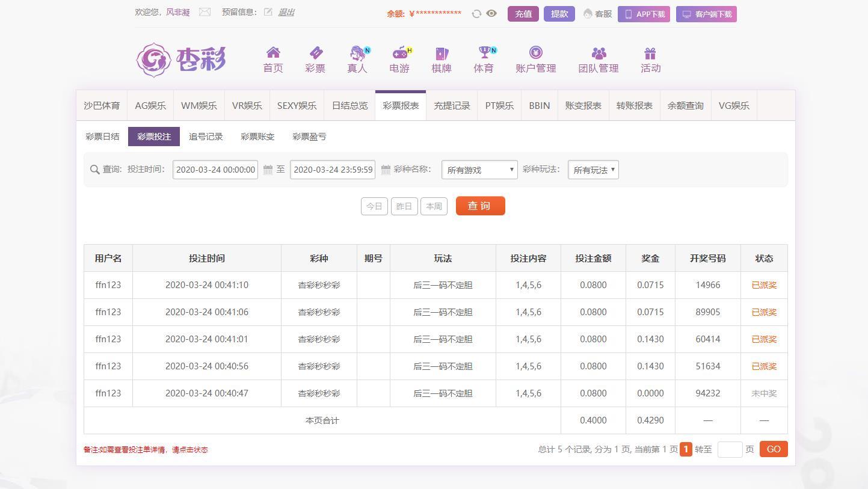Click the edit reserved info icon
The width and height of the screenshot is (868, 489).
click(268, 12)
